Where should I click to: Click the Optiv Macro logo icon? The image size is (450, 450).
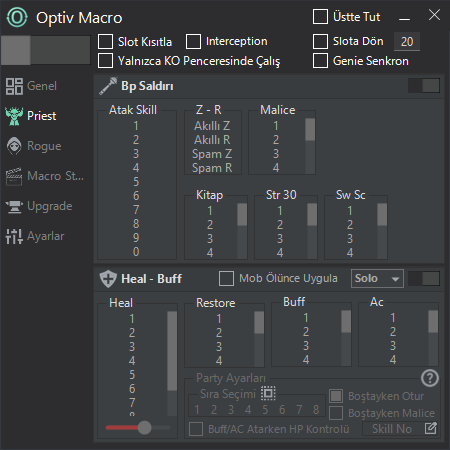[17, 17]
